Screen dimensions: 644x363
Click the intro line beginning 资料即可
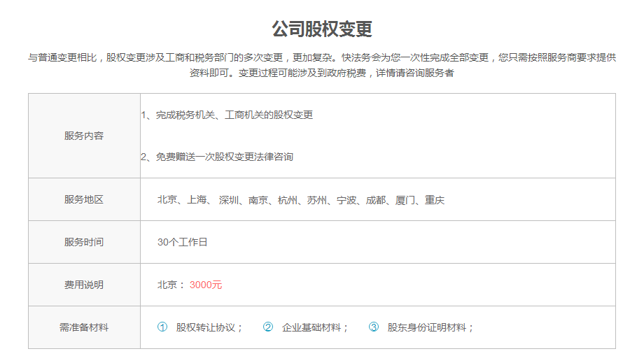[x=321, y=73]
